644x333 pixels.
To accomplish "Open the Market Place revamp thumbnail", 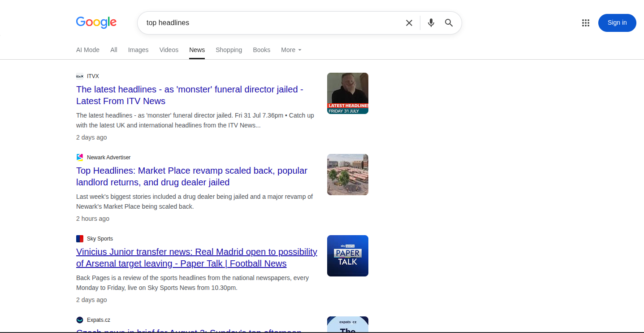I will coord(348,175).
